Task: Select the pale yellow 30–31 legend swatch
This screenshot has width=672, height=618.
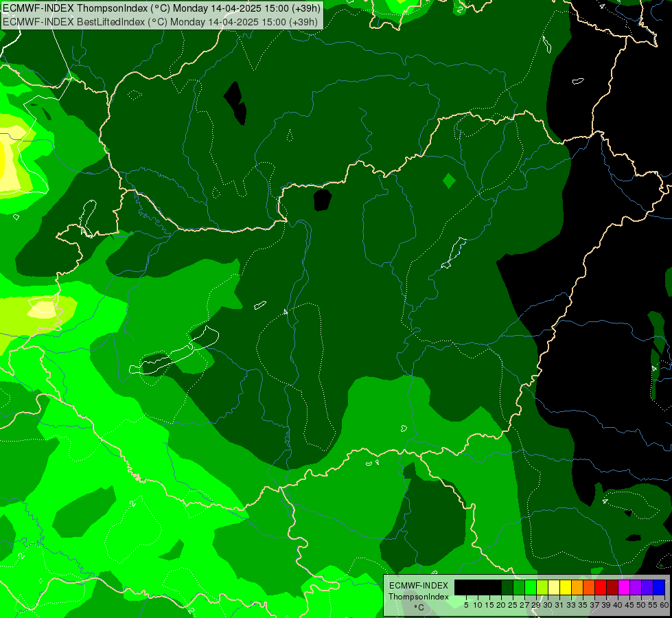Action: (554, 587)
